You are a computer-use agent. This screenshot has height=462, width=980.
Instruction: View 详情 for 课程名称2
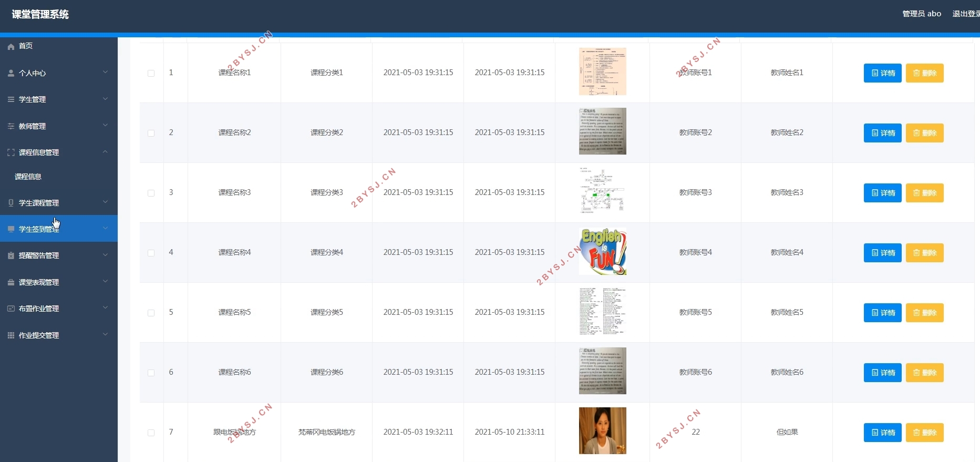click(883, 133)
